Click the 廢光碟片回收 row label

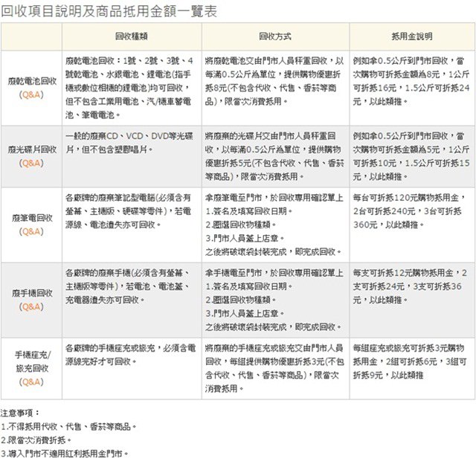point(32,149)
